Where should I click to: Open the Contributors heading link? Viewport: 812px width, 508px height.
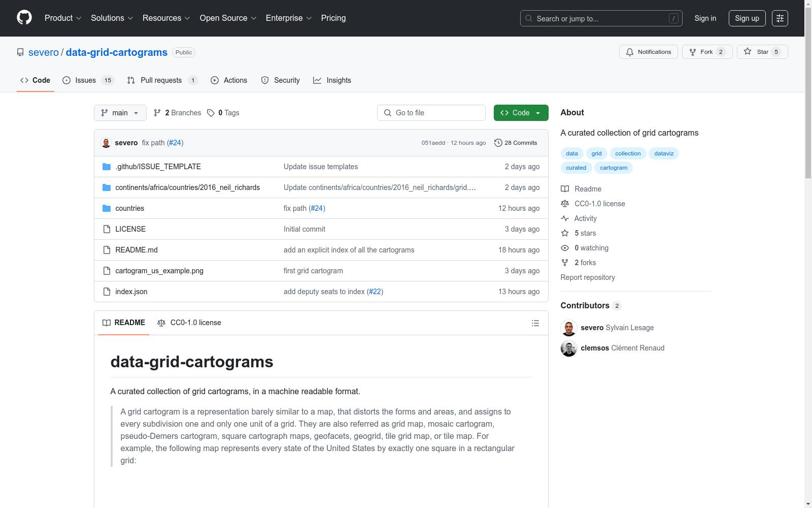pyautogui.click(x=591, y=306)
